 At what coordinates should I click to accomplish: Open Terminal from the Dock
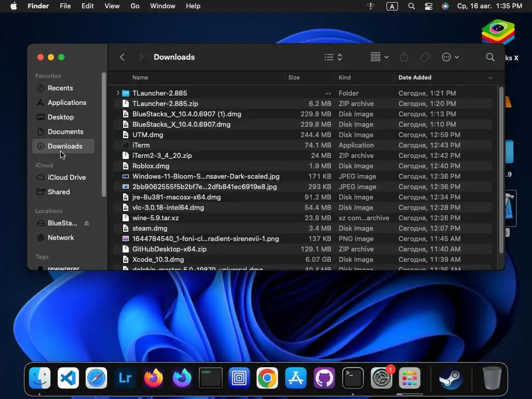pos(353,378)
